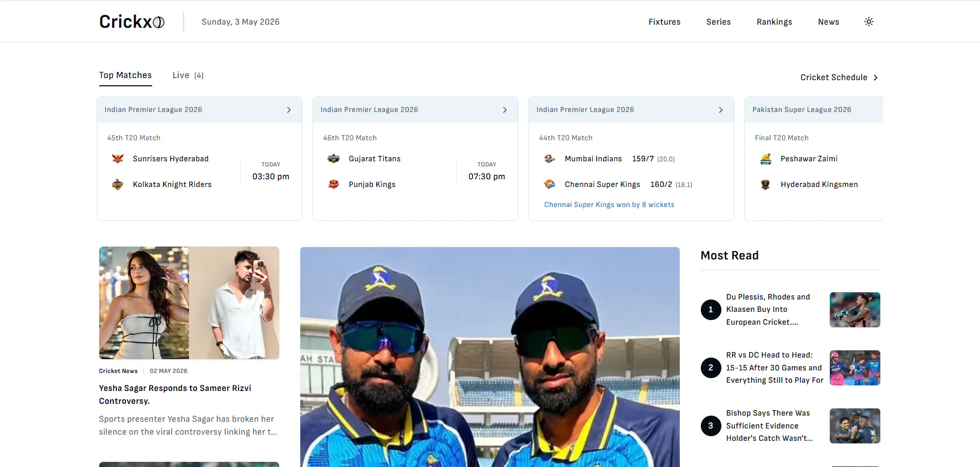
Task: Open Yesha Sagar Responds to Sameer Rizvi headline
Action: coord(175,395)
